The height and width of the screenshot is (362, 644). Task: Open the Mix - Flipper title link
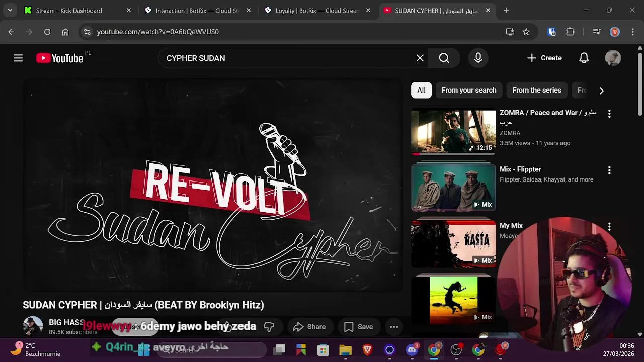[520, 169]
